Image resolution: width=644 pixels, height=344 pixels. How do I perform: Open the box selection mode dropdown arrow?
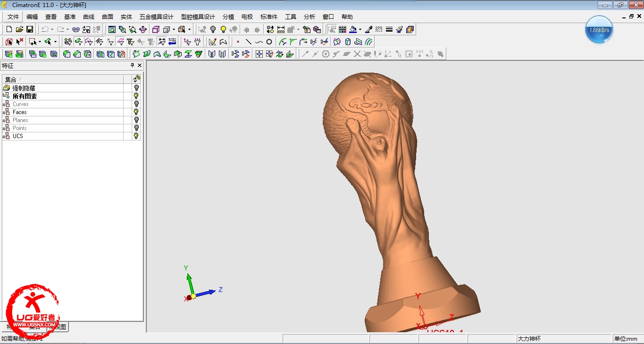pyautogui.click(x=40, y=41)
